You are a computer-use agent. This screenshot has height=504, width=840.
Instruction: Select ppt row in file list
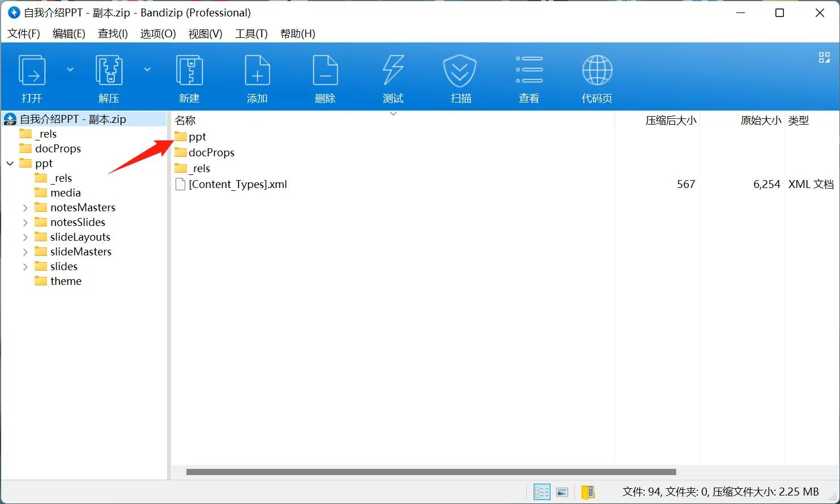pyautogui.click(x=197, y=136)
